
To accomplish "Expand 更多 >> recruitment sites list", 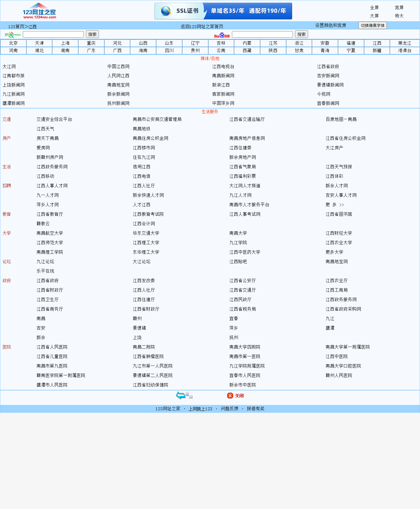I will click(x=335, y=205).
